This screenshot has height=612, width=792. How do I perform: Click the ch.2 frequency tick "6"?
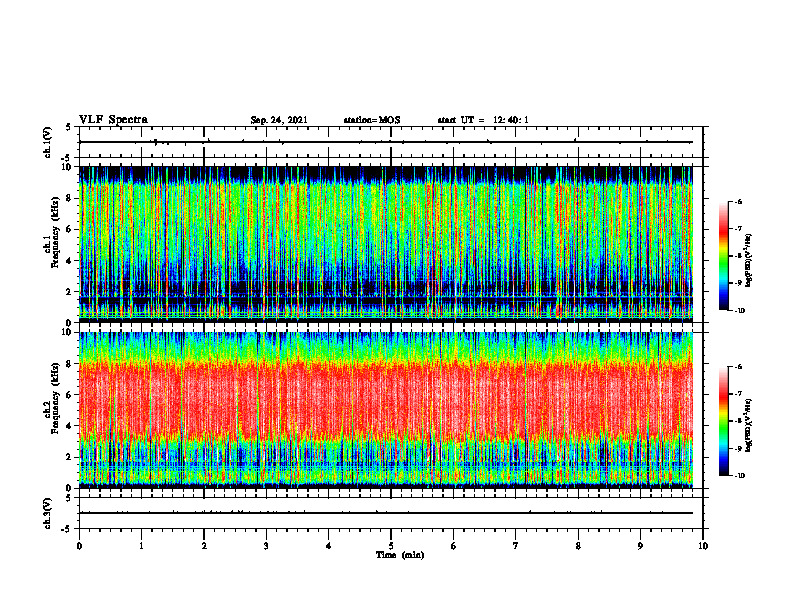[x=70, y=395]
